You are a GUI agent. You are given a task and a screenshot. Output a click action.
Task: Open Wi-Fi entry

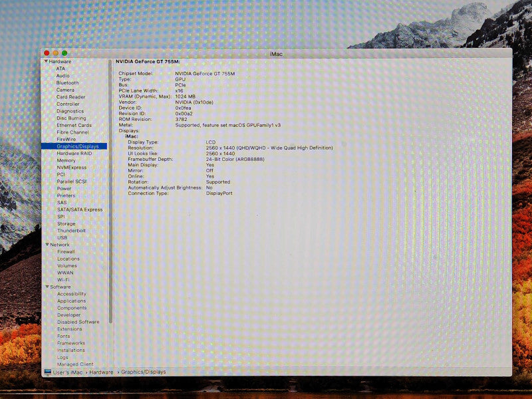point(63,280)
